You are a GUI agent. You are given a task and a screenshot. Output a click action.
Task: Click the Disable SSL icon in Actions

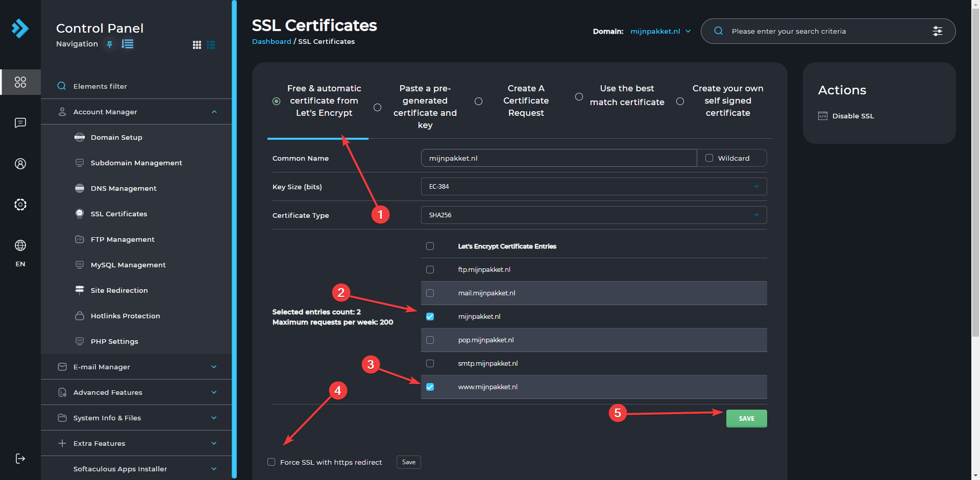click(823, 116)
